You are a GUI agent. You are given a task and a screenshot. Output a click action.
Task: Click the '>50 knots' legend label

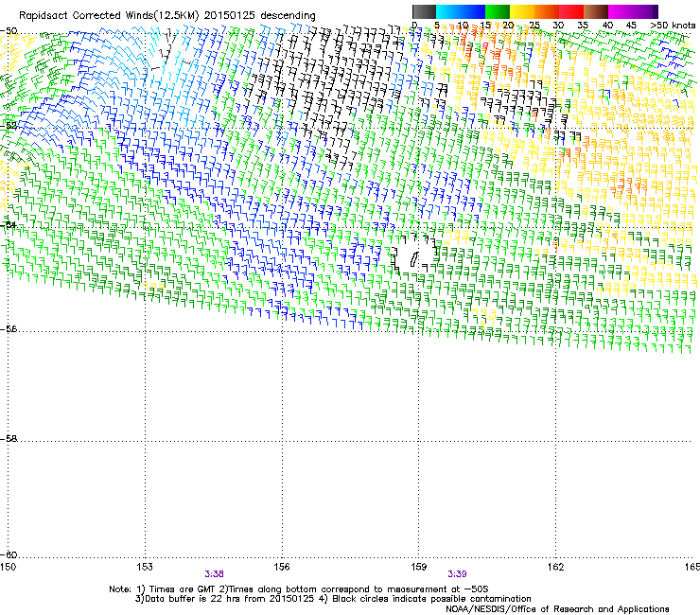pyautogui.click(x=673, y=26)
